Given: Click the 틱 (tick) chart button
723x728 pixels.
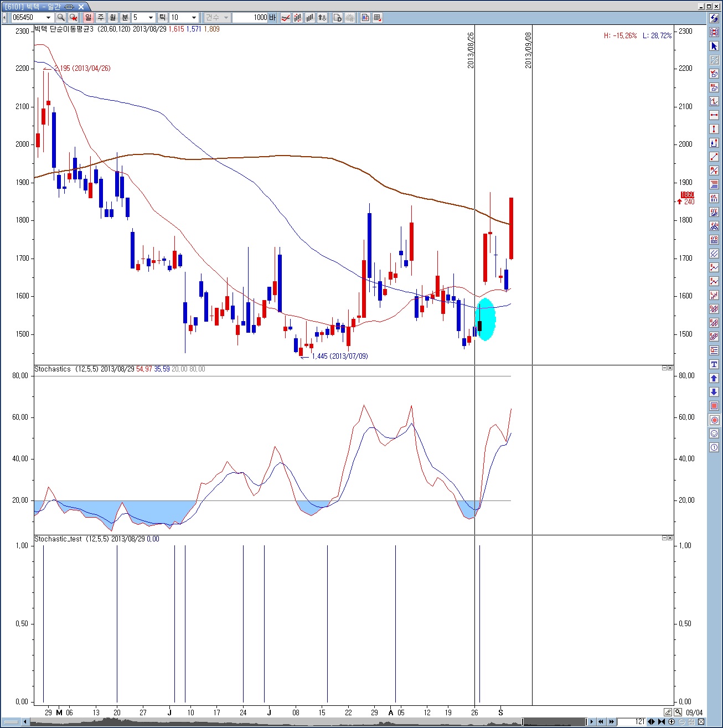Looking at the screenshot, I should click(163, 18).
